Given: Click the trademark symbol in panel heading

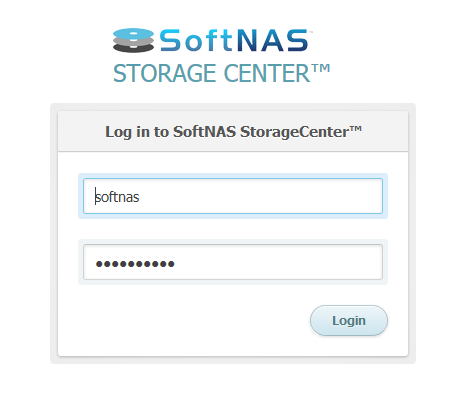Looking at the screenshot, I should tap(355, 129).
